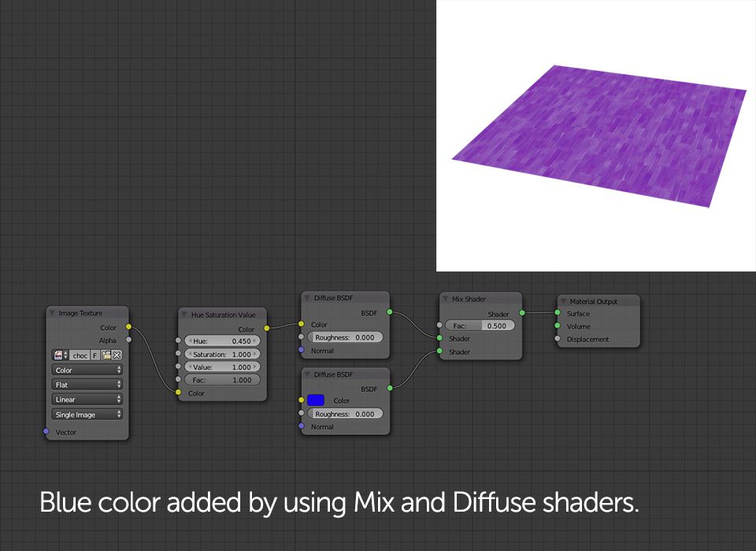Image resolution: width=756 pixels, height=551 pixels.
Task: Open the Color color-space dropdown
Action: click(87, 370)
